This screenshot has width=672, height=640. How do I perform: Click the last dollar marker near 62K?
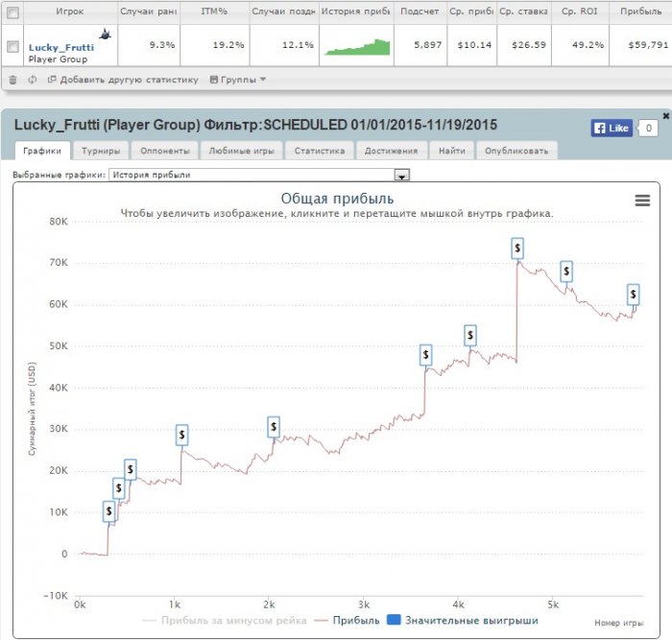point(633,295)
